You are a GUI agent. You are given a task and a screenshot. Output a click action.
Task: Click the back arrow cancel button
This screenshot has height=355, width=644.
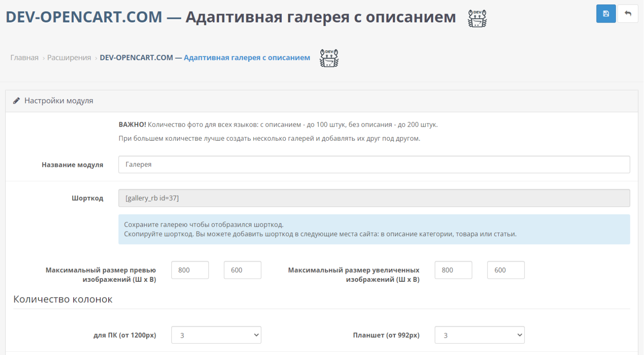627,14
